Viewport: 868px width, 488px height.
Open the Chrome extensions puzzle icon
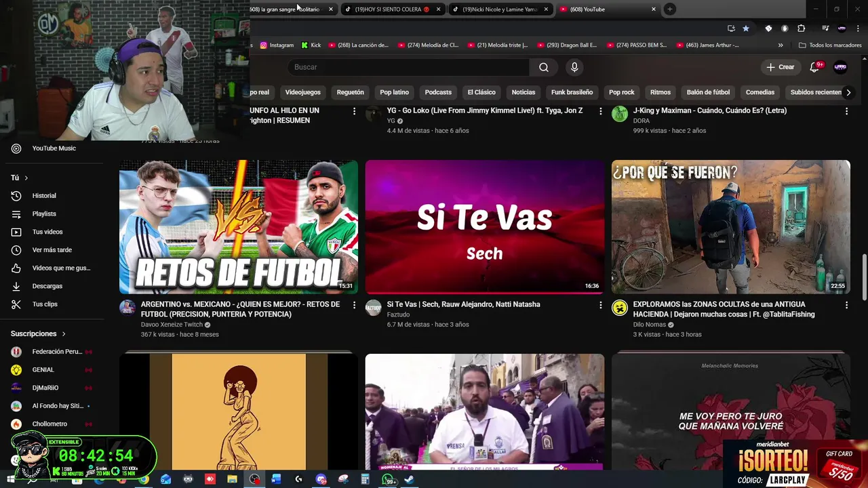point(802,28)
